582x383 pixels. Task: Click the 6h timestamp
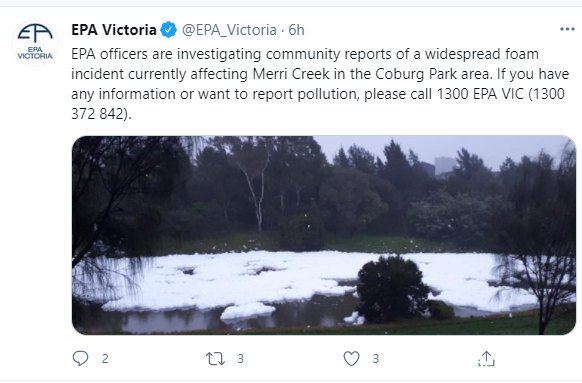296,30
